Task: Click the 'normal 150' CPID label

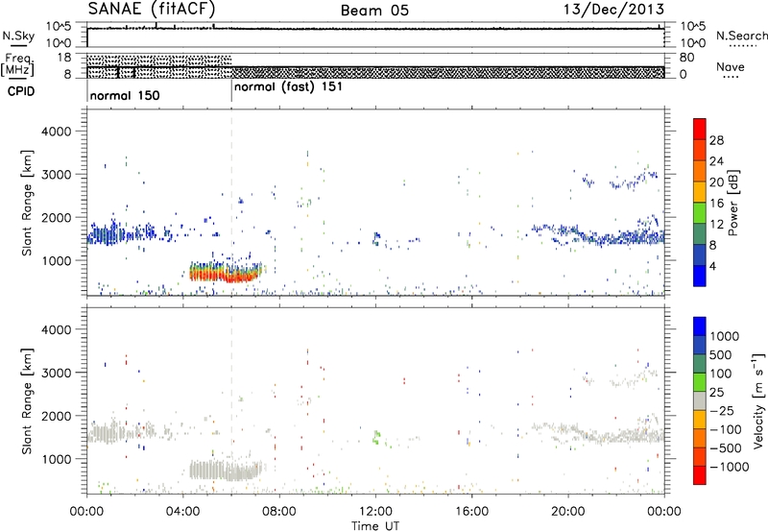Action: pos(125,95)
